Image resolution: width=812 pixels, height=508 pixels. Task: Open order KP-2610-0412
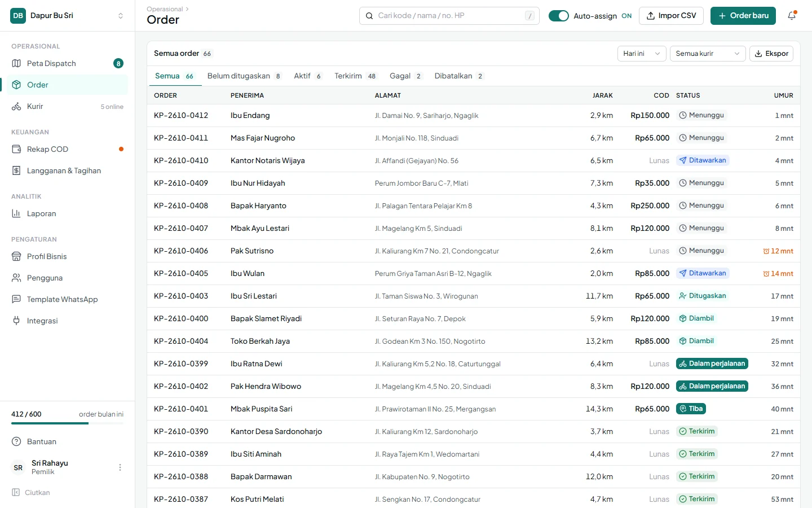click(181, 115)
